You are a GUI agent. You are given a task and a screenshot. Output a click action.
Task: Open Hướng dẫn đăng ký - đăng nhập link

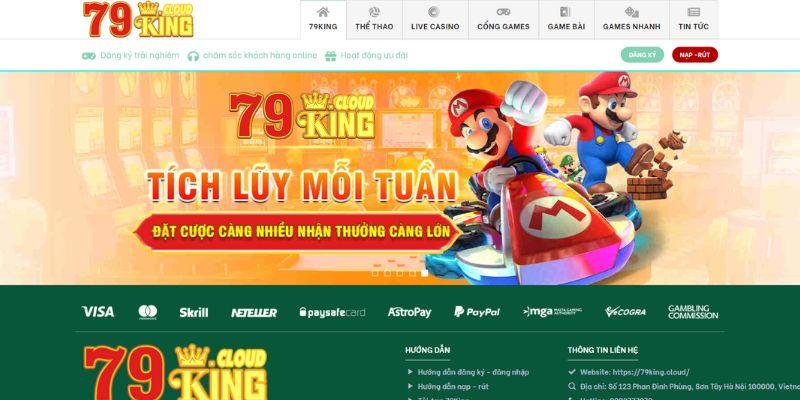pyautogui.click(x=473, y=372)
